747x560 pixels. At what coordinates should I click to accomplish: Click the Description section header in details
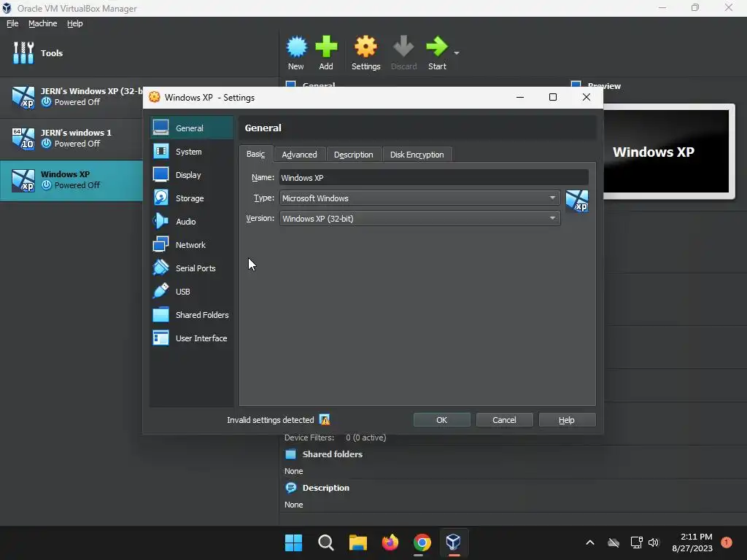tap(326, 488)
